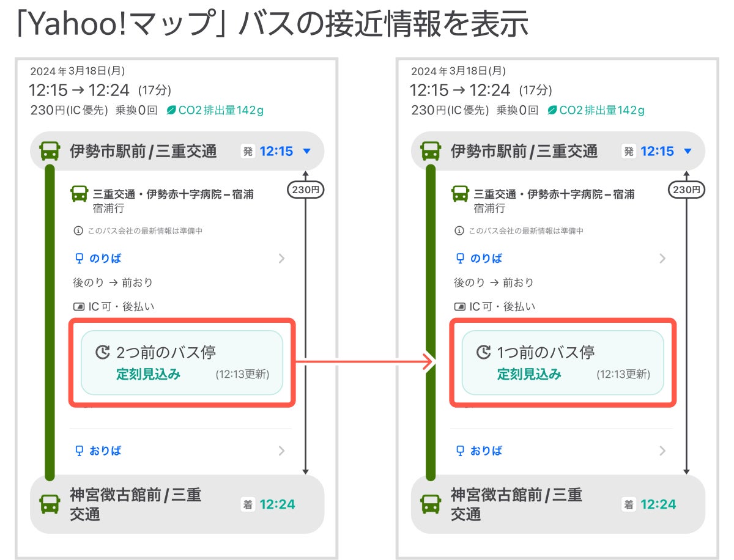The width and height of the screenshot is (734, 560).
Task: Click the CO2 leaf icon on the 2つ前のバス停 screen
Action: click(172, 110)
